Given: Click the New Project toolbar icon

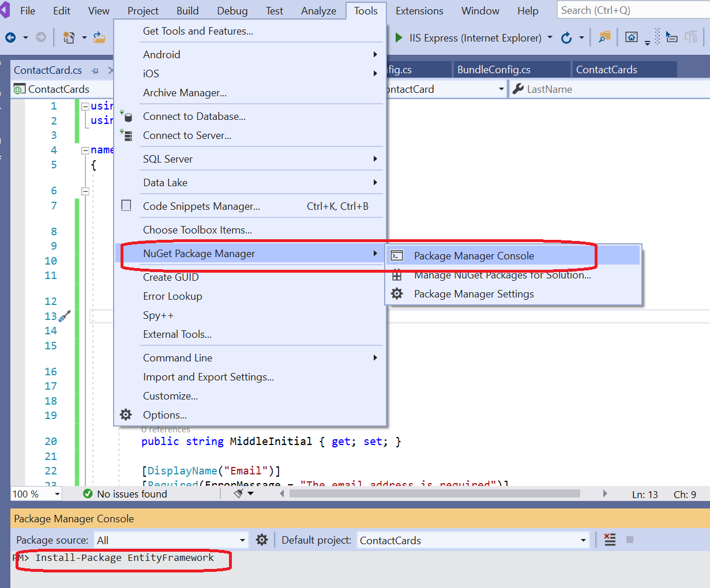Looking at the screenshot, I should click(x=69, y=37).
